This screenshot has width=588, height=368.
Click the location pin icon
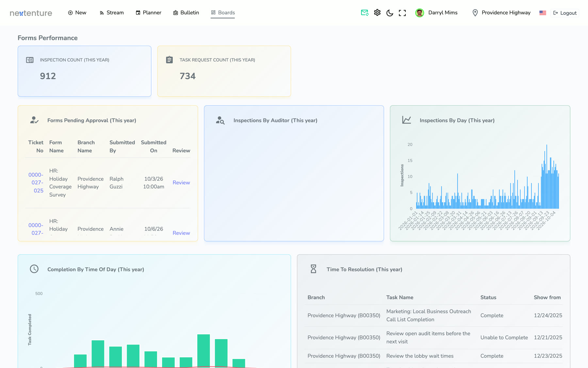(475, 13)
